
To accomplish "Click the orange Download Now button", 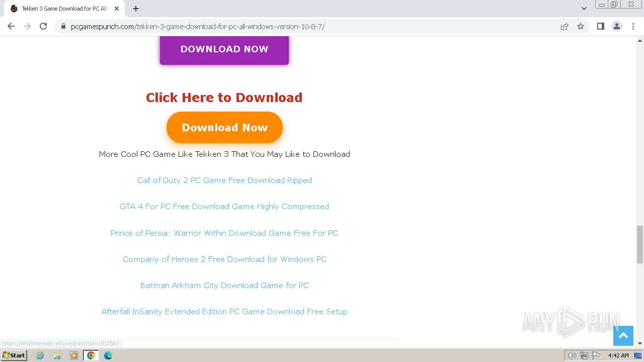I will [224, 127].
